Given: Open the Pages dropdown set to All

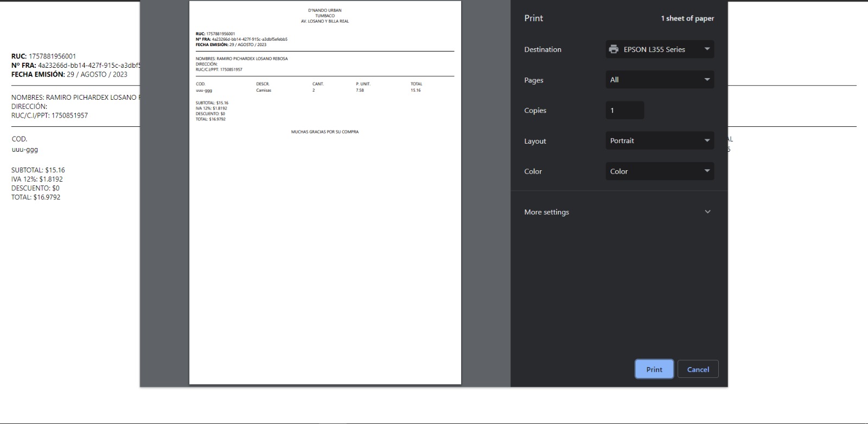Looking at the screenshot, I should 659,80.
